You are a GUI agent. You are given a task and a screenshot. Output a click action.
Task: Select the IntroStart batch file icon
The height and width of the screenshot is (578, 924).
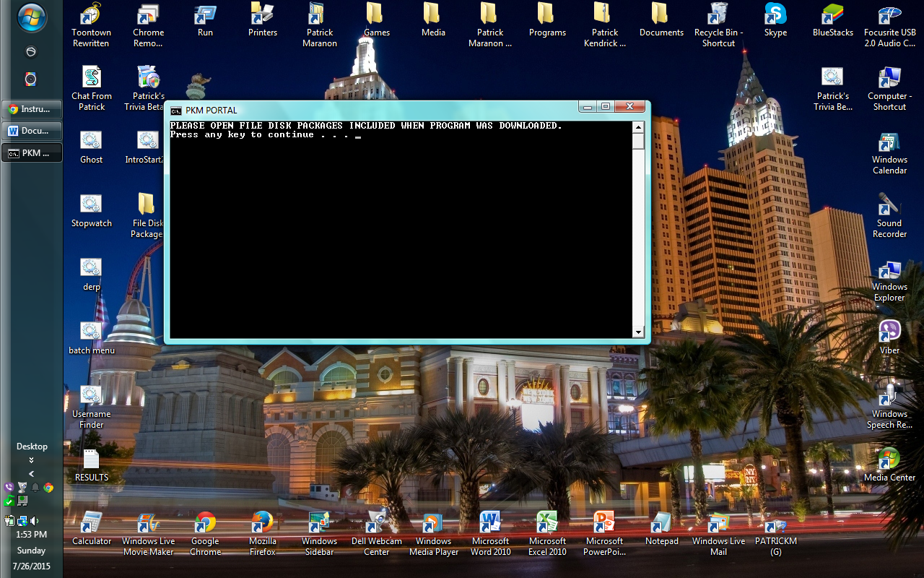tap(148, 147)
